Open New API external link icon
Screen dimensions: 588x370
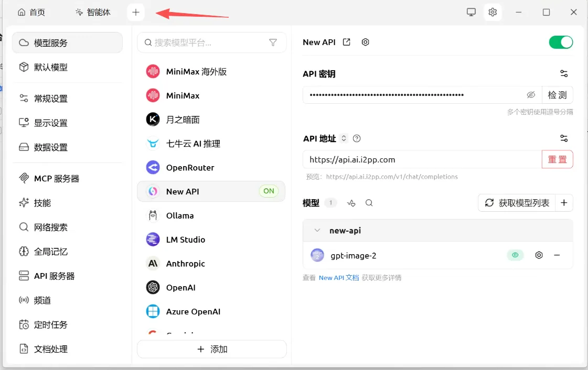pyautogui.click(x=347, y=42)
